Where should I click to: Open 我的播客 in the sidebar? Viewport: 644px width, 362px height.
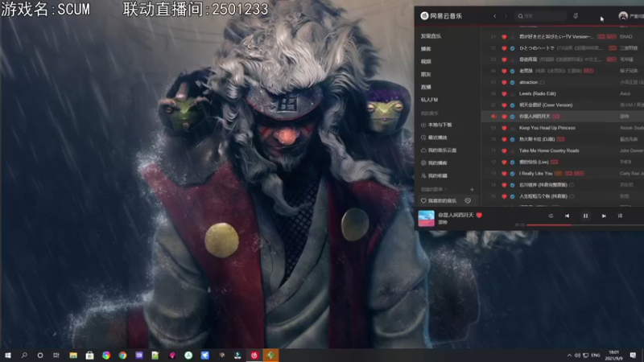[434, 163]
